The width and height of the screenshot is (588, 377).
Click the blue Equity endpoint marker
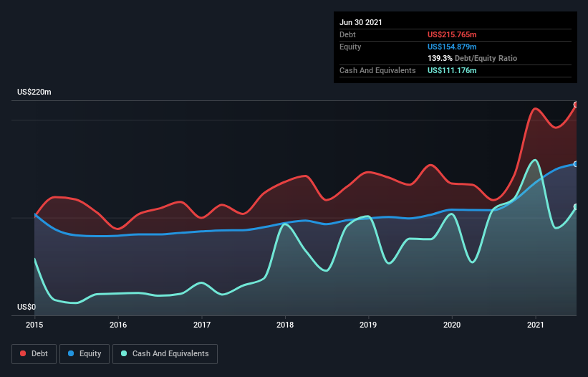(x=576, y=164)
